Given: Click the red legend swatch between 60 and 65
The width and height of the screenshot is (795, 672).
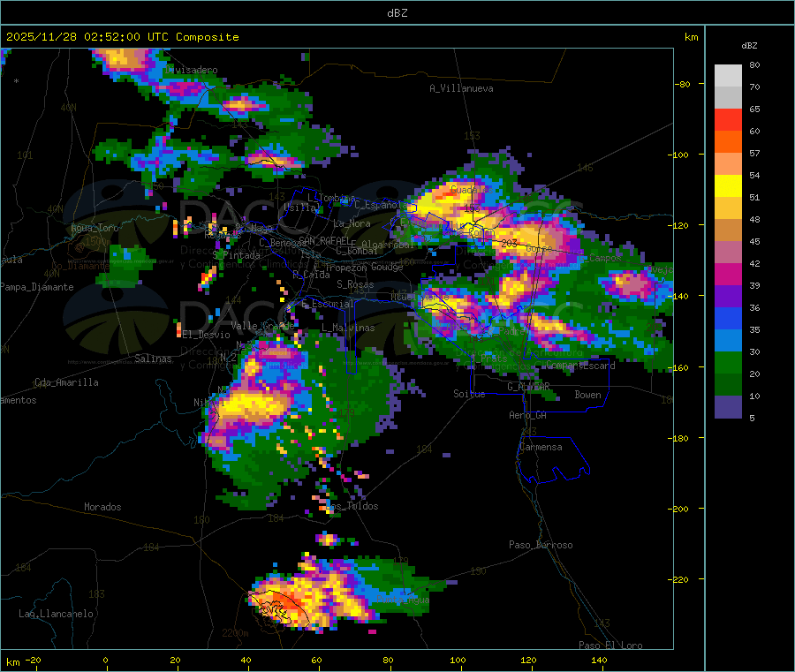Looking at the screenshot, I should tap(728, 120).
